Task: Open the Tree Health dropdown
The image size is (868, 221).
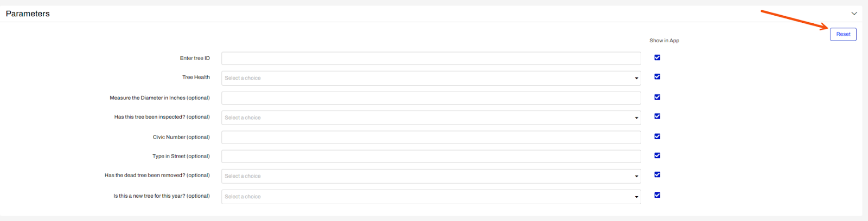Action: click(x=431, y=78)
